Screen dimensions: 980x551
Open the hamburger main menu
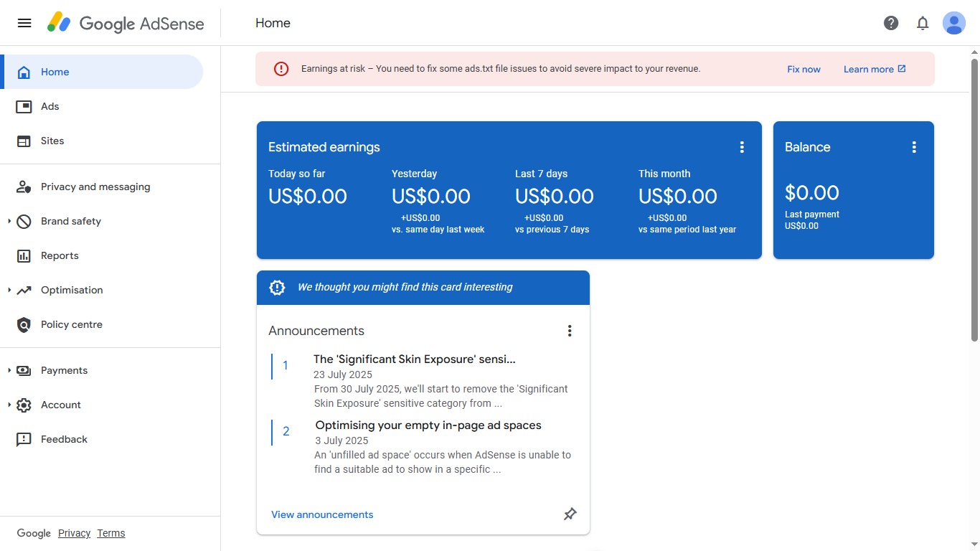[x=24, y=23]
